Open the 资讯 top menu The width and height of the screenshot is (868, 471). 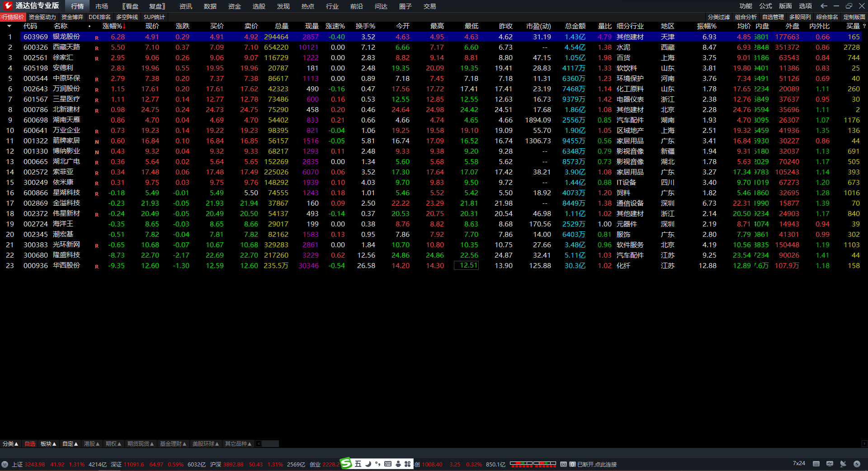pos(186,6)
